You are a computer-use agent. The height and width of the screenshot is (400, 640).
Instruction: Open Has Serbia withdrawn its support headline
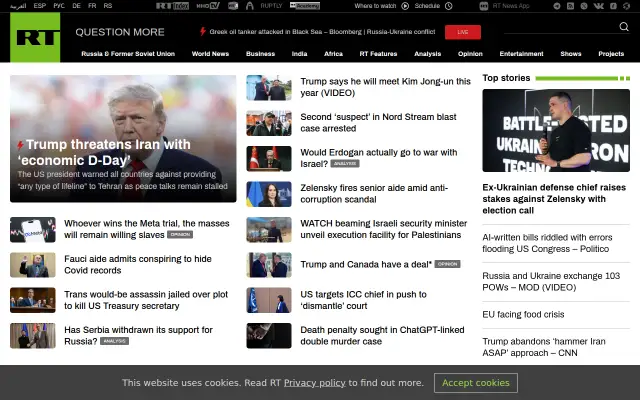click(x=138, y=336)
